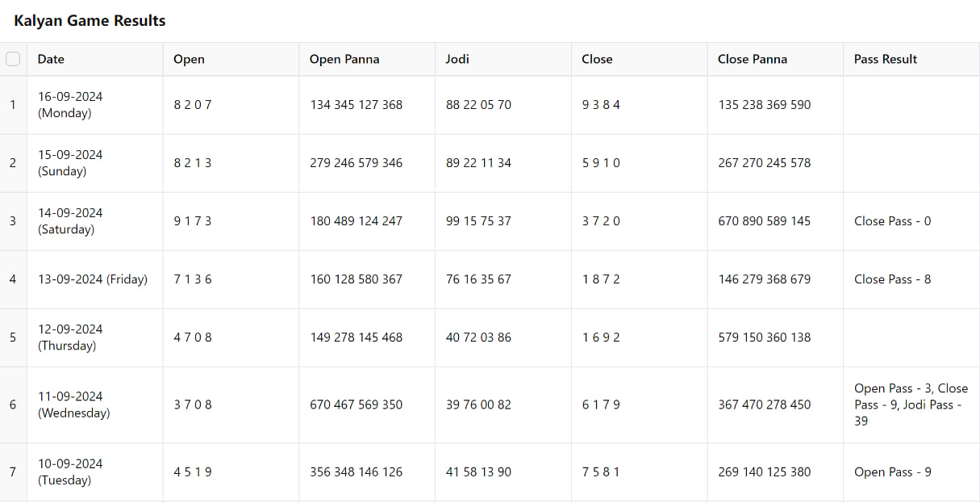Click the 16-09-2024 (Monday) date cell

[95, 105]
